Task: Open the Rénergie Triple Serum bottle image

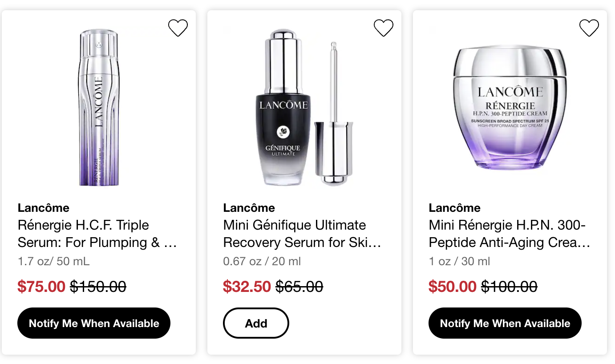Action: [98, 107]
